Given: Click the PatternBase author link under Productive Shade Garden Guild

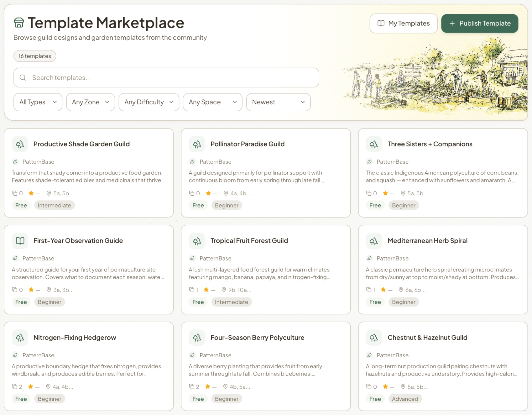Looking at the screenshot, I should [x=38, y=162].
